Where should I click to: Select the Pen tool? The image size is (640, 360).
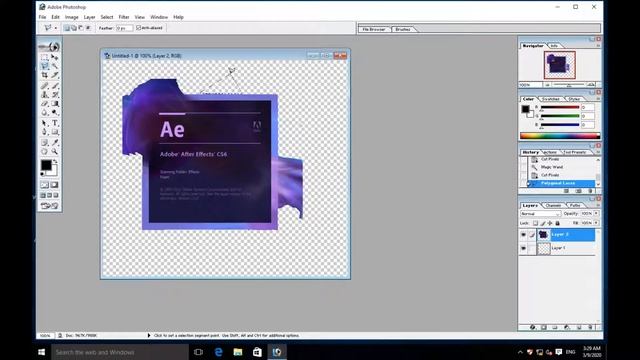coord(44,132)
